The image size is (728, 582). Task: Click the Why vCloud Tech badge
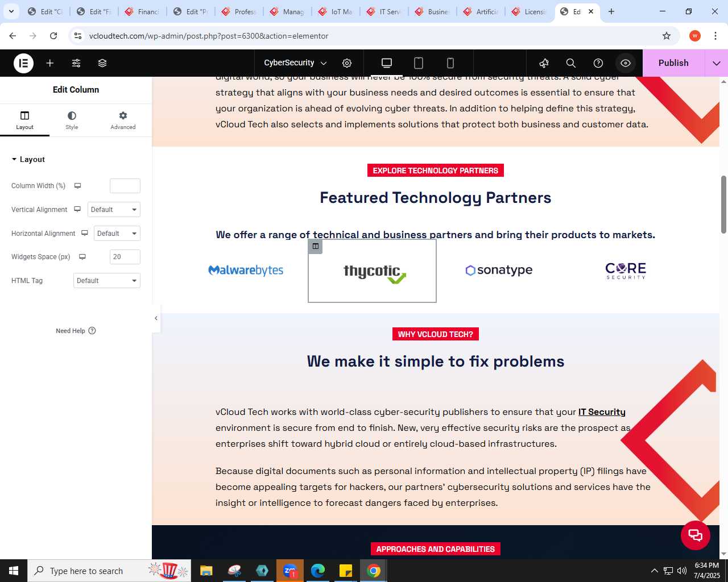(x=436, y=334)
